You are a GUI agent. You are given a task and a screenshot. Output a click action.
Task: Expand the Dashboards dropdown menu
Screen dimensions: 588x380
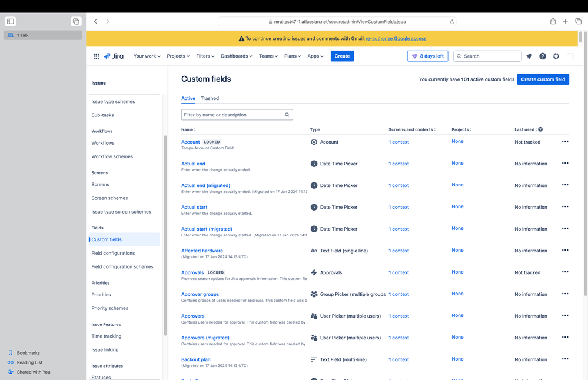click(236, 56)
